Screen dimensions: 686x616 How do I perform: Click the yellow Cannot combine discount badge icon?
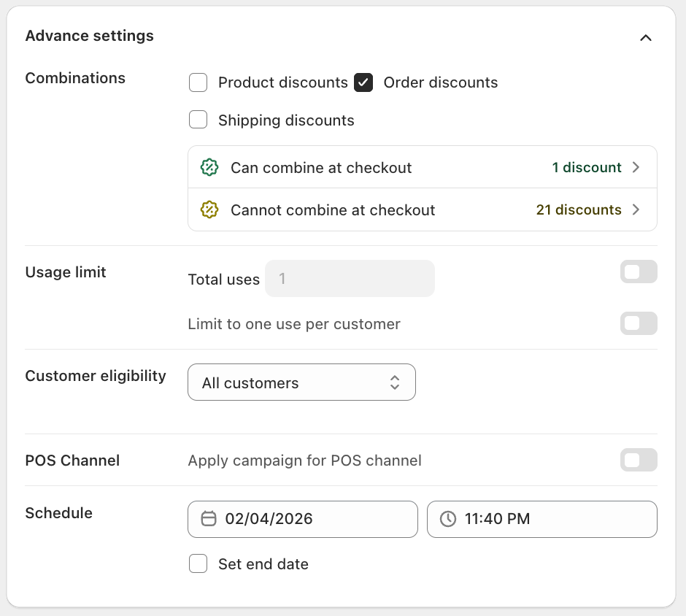click(209, 209)
